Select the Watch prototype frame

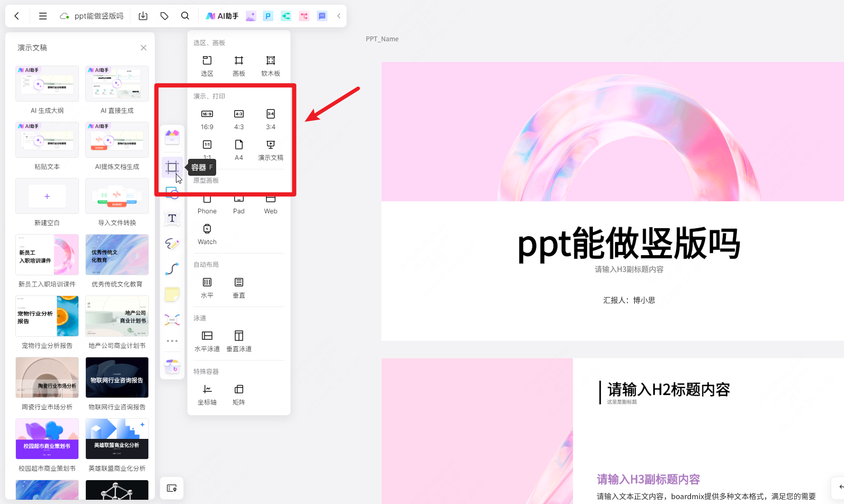(207, 235)
